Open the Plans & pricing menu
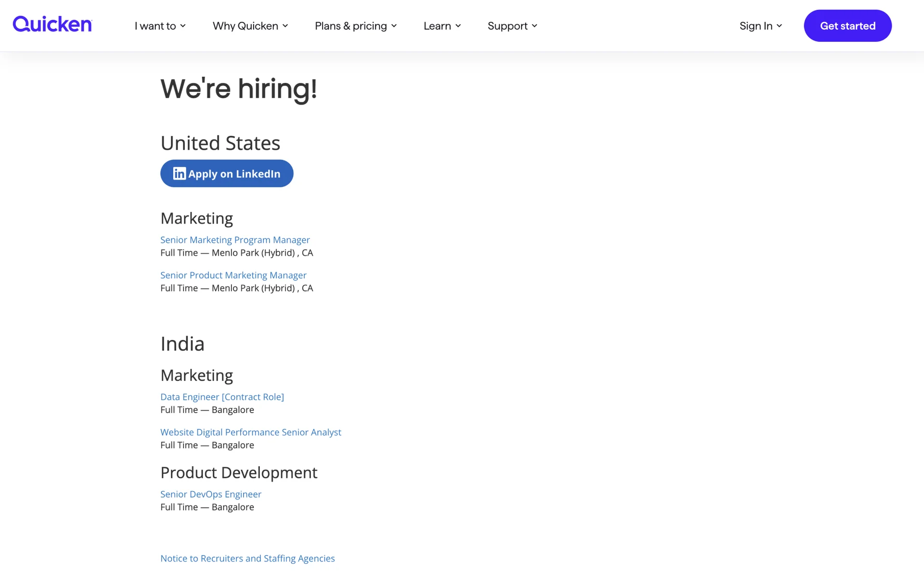The width and height of the screenshot is (924, 578). coord(350,26)
